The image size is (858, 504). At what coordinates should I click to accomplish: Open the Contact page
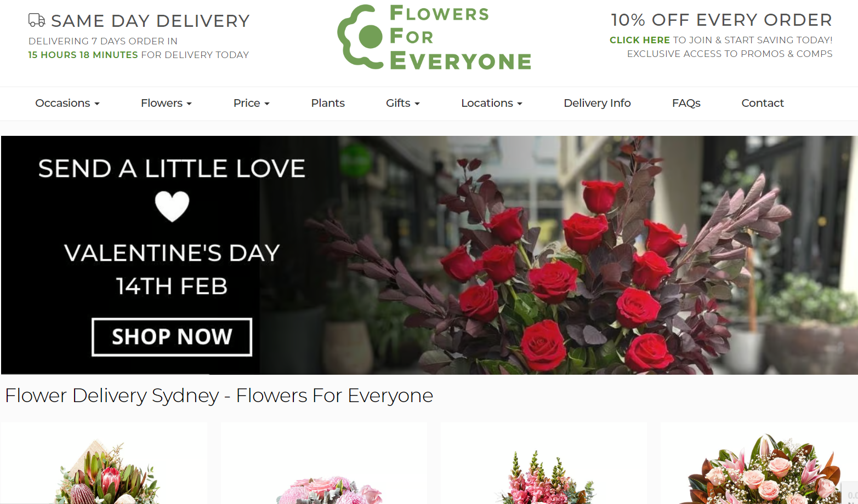point(763,103)
